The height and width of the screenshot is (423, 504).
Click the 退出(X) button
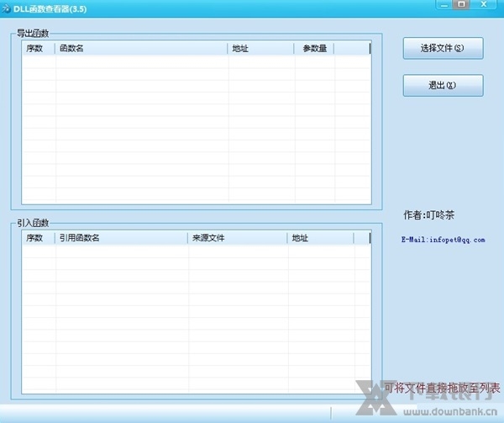click(x=443, y=85)
